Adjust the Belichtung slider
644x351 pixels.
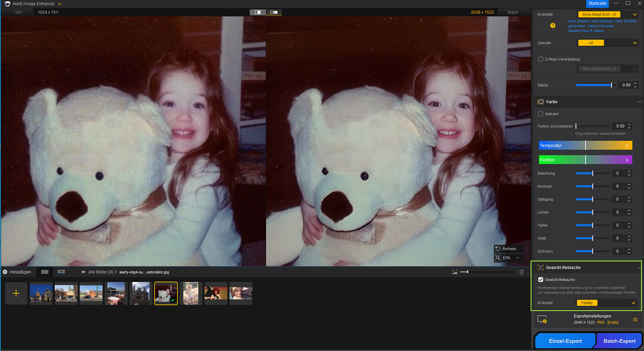tap(593, 173)
